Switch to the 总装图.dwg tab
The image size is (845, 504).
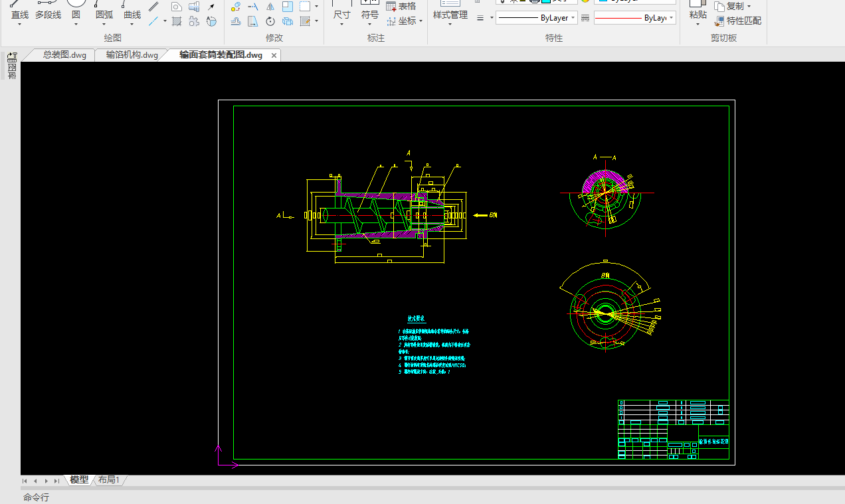click(64, 55)
